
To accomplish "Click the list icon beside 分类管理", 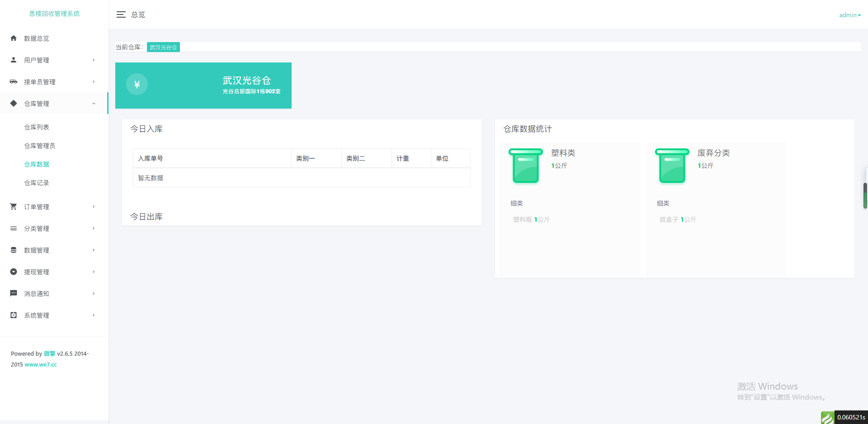I will (x=14, y=228).
